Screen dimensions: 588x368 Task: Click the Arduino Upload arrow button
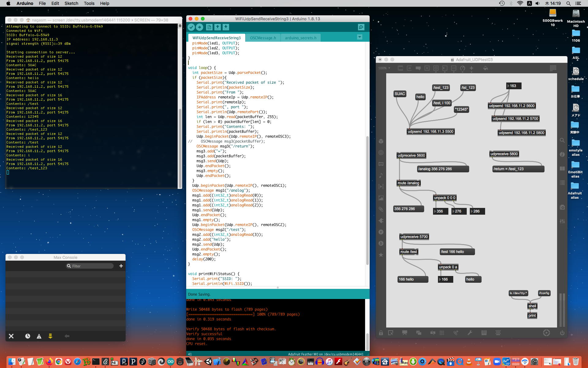click(199, 27)
